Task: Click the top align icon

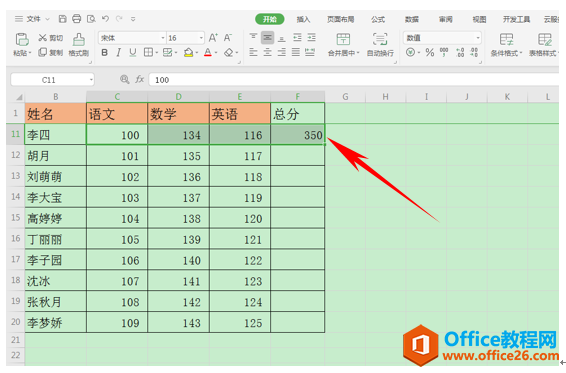Action: (253, 37)
